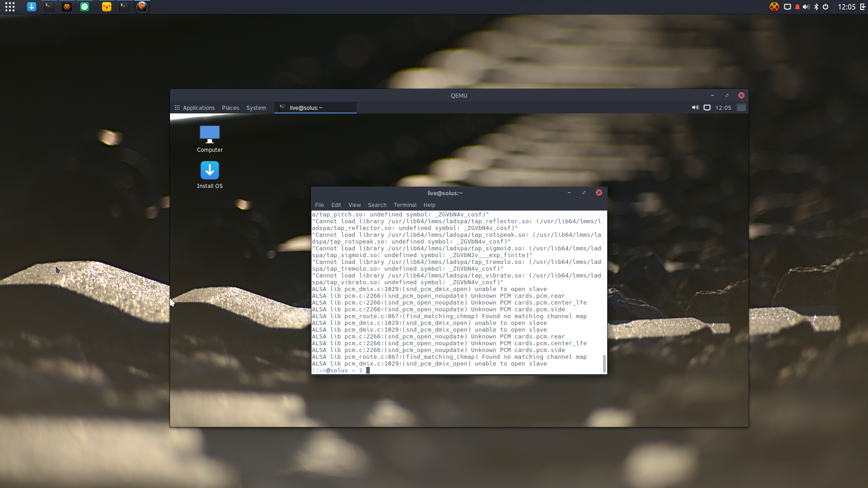
Task: Click the terminal vertical scrollbar handle
Action: tap(604, 364)
